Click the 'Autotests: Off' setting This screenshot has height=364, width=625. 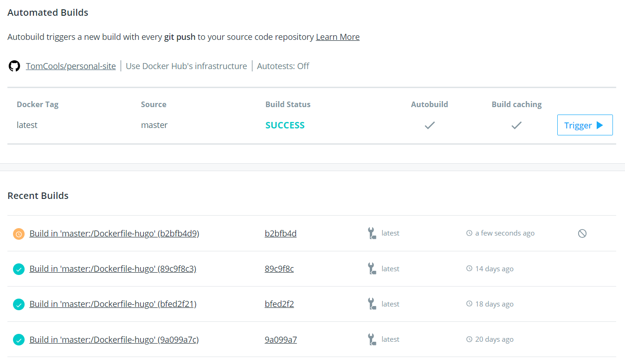tap(283, 66)
